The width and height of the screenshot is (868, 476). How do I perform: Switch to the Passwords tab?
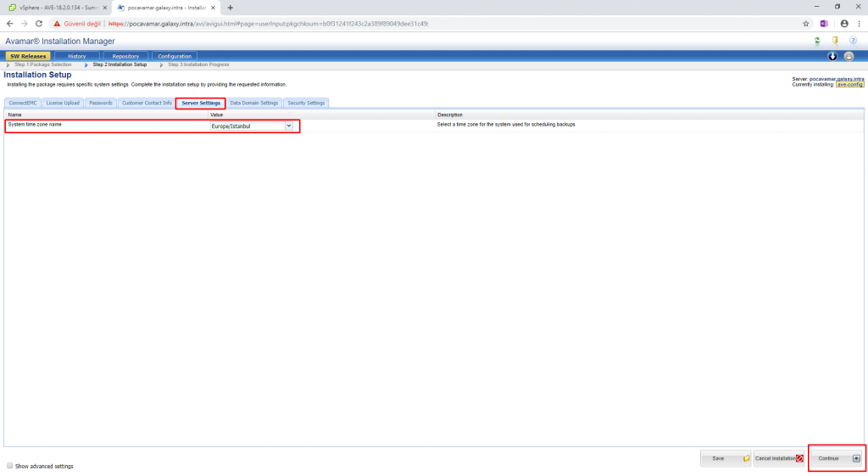click(x=101, y=103)
